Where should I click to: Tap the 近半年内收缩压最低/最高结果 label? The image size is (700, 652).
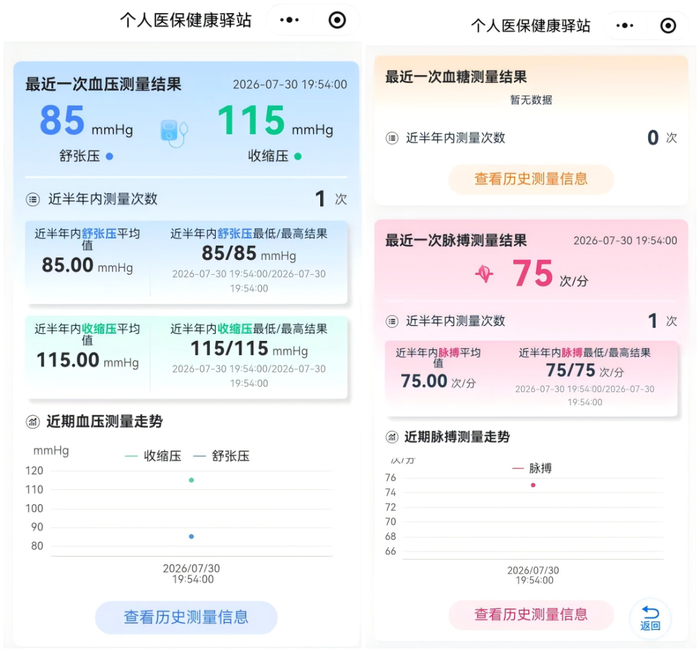click(x=249, y=329)
